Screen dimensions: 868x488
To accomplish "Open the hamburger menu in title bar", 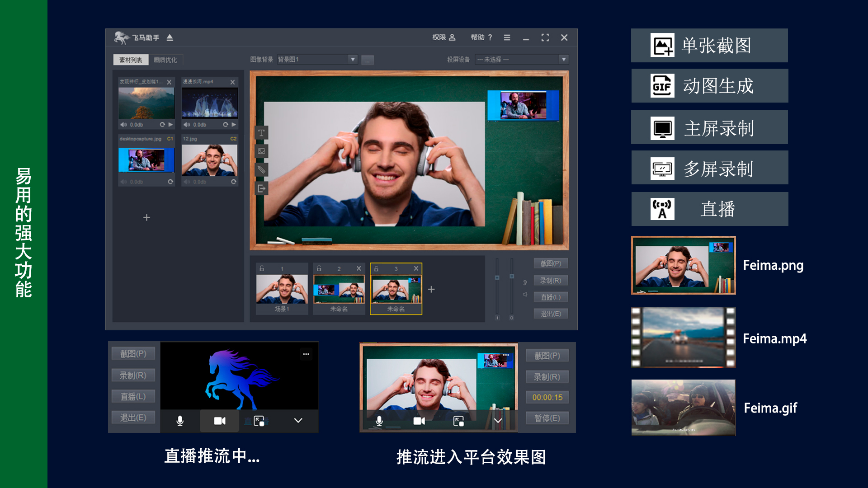I will 507,38.
